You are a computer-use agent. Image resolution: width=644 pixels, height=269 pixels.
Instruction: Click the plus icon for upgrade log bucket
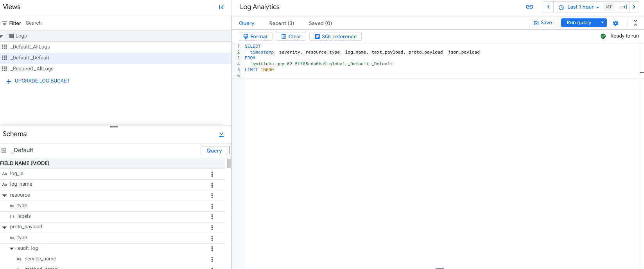[x=9, y=81]
